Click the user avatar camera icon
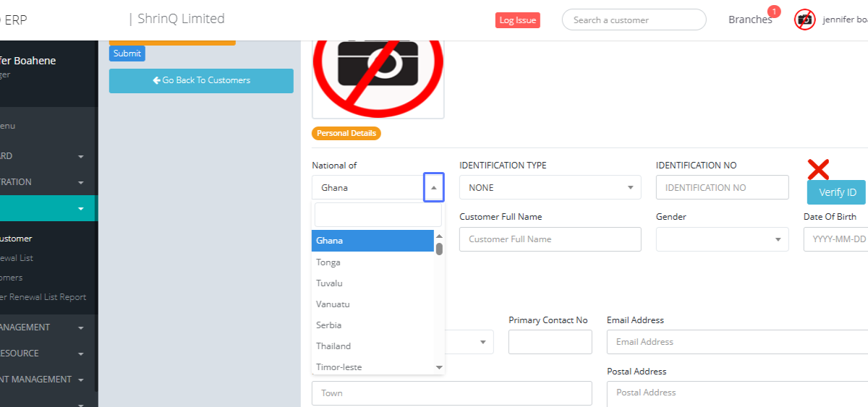 805,20
